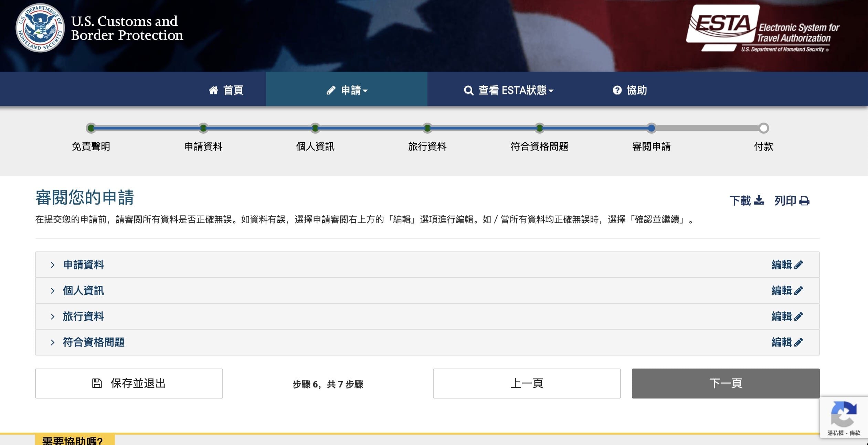Click the pencil icon in the 旅行資料 row
868x445 pixels.
pos(798,316)
